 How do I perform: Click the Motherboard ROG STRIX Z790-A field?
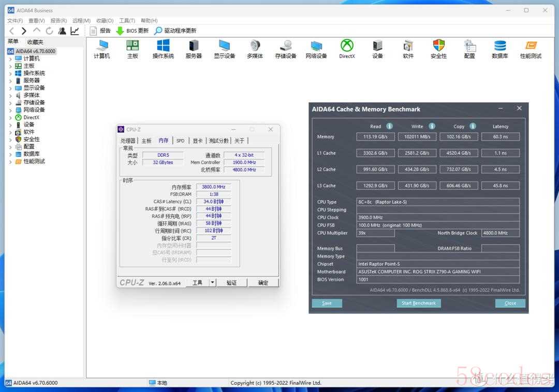tap(438, 272)
